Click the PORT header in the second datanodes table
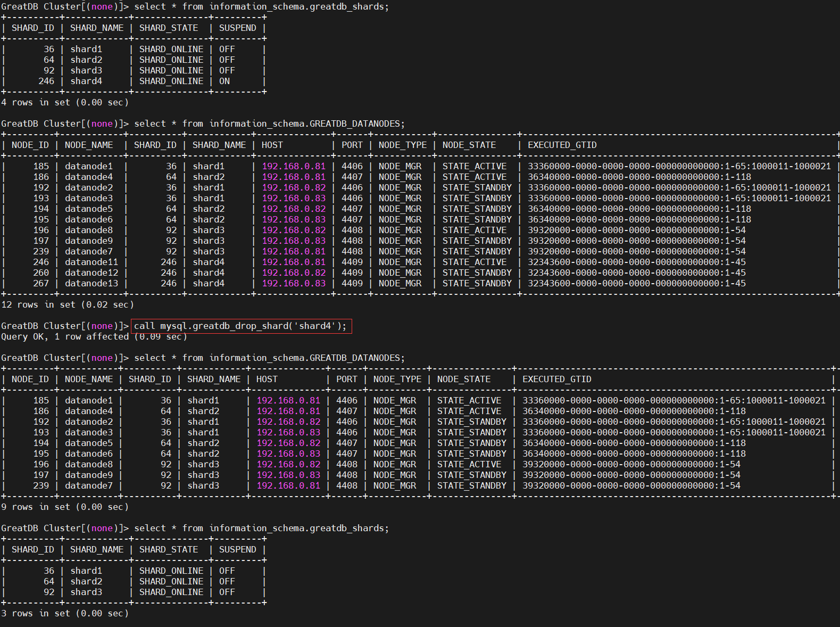The width and height of the screenshot is (840, 627). pos(347,379)
